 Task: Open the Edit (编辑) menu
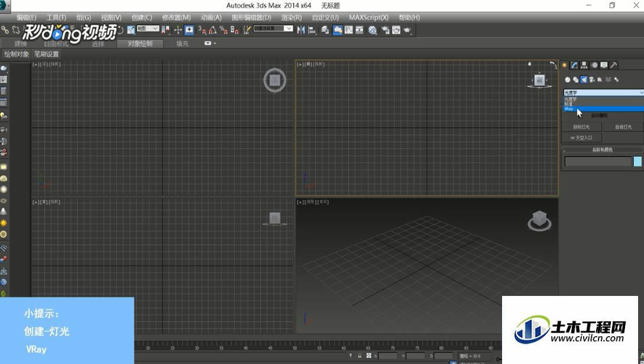(x=26, y=17)
